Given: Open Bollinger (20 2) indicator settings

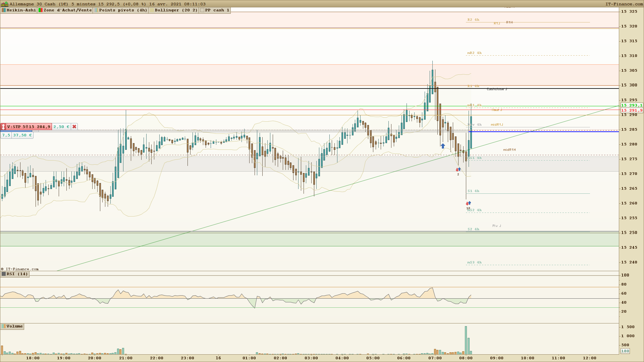Looking at the screenshot, I should (x=176, y=10).
